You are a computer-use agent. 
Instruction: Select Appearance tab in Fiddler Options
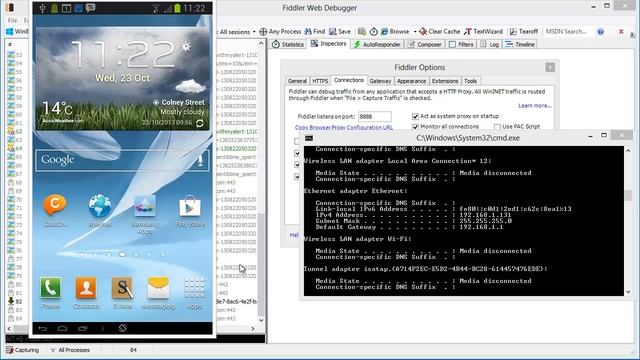[x=411, y=81]
